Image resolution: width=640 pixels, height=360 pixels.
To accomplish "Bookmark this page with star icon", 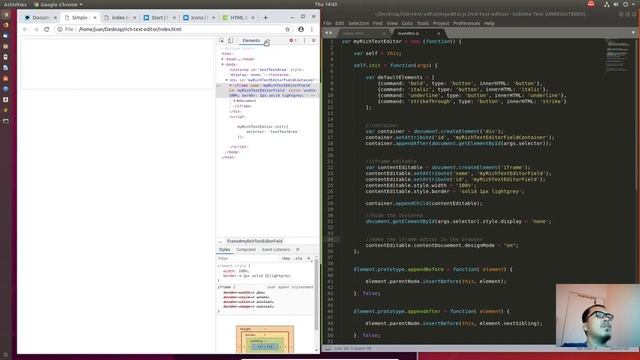I will (287, 29).
